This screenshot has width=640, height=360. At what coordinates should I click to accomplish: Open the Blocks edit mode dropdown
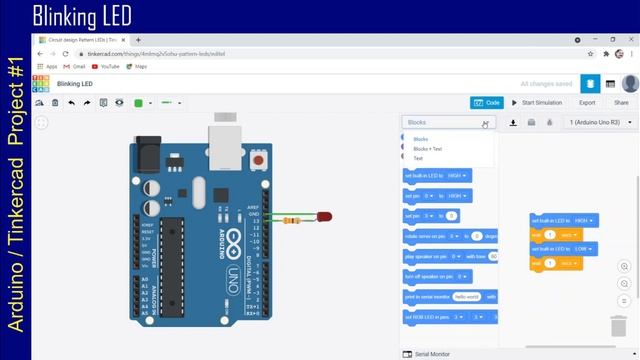click(x=449, y=122)
